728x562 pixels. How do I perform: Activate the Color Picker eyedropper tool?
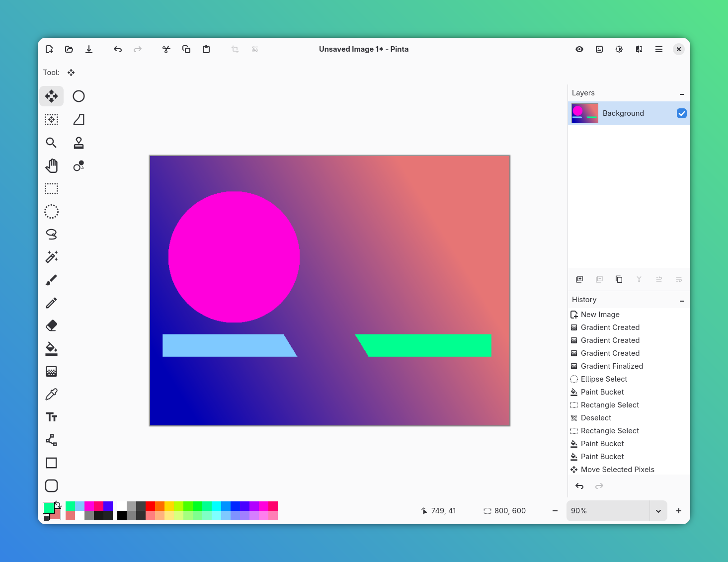[51, 395]
